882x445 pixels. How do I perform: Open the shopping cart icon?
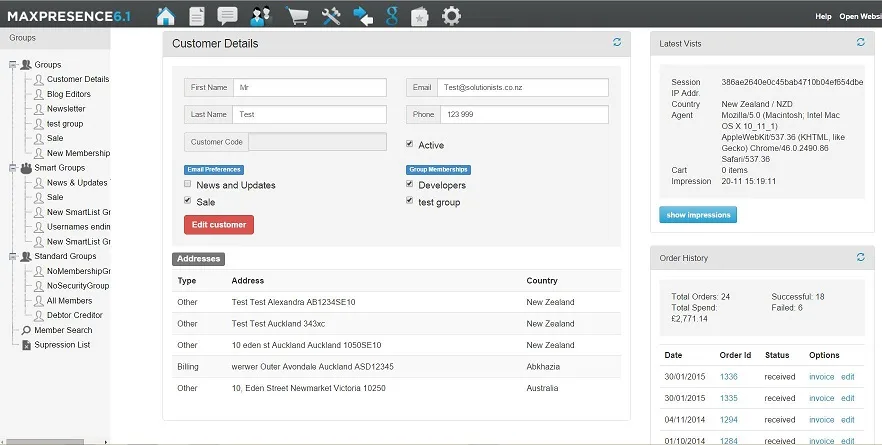[297, 16]
